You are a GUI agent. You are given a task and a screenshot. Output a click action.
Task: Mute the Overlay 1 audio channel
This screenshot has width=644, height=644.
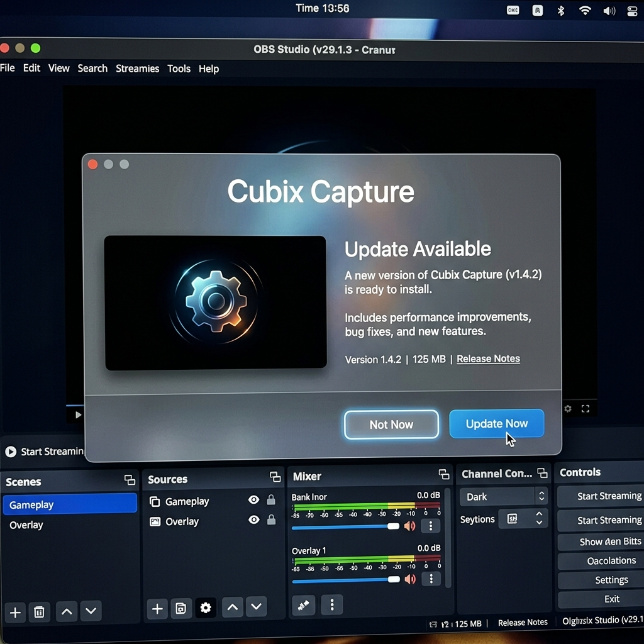click(x=410, y=579)
